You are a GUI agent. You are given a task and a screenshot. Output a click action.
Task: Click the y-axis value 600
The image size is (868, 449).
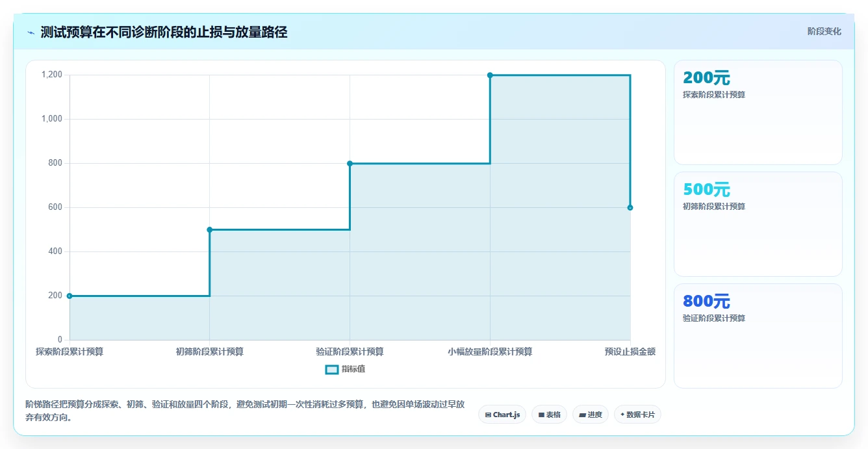pos(55,207)
